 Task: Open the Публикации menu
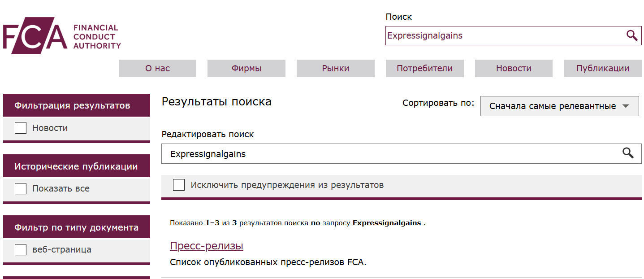[x=603, y=69]
